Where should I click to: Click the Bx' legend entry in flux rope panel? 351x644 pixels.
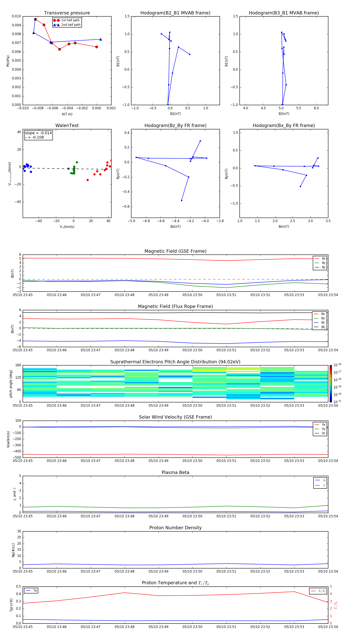coord(320,314)
